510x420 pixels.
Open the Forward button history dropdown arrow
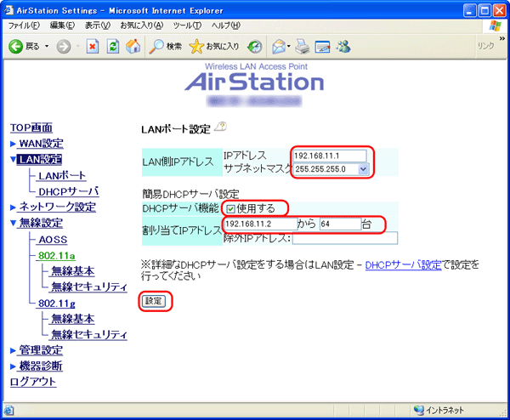77,47
